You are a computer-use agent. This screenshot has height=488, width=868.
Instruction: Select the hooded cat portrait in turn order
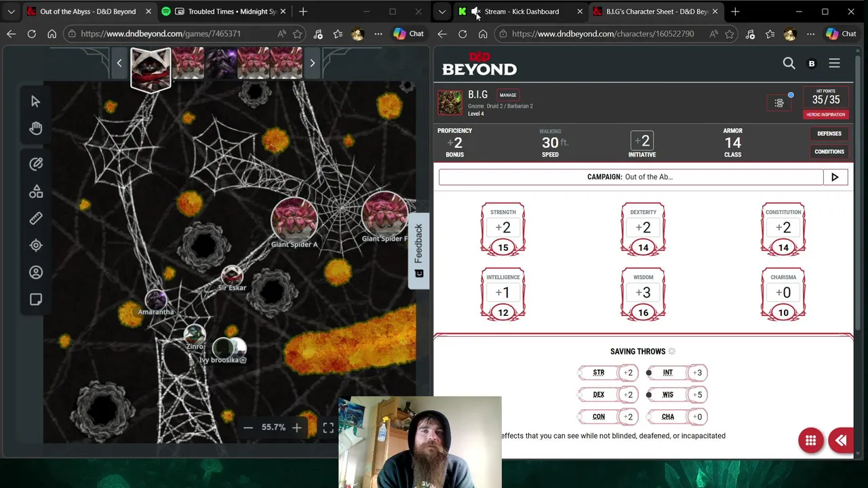click(x=151, y=69)
